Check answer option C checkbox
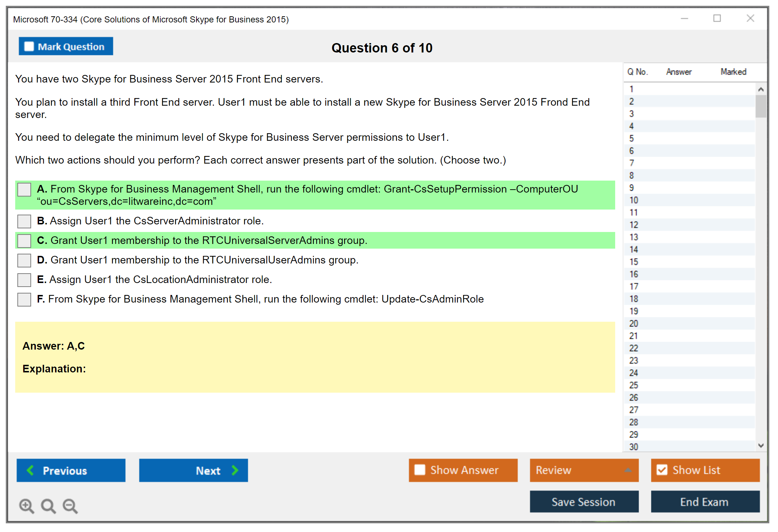The width and height of the screenshot is (778, 532). coord(24,241)
